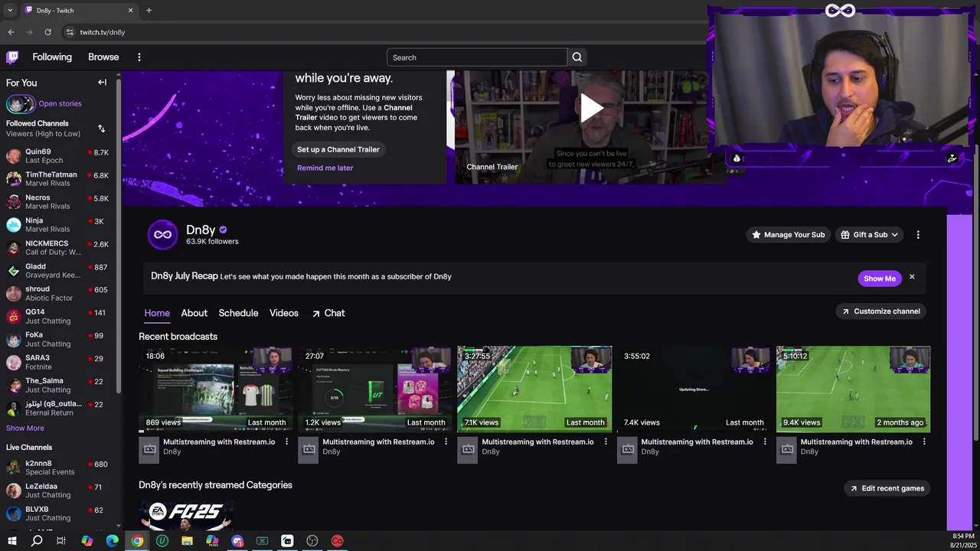The height and width of the screenshot is (551, 980).
Task: Open Chrome from taskbar
Action: pos(137,541)
